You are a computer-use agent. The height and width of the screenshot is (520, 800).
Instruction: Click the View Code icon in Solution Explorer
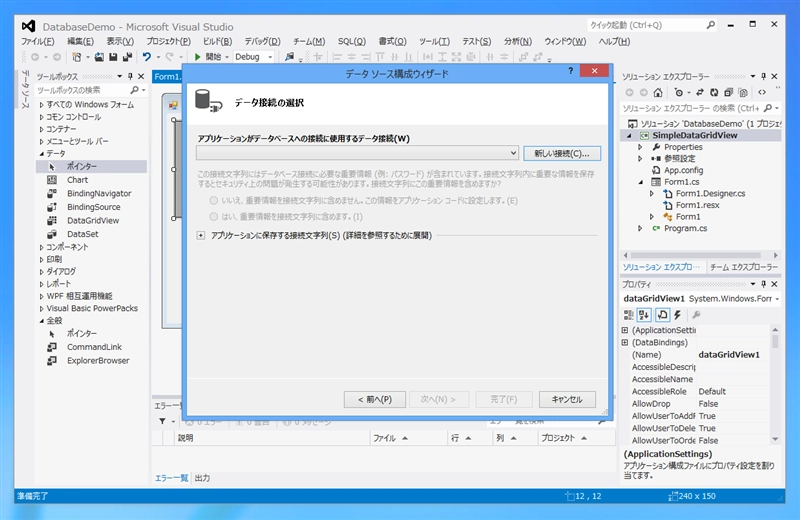[x=762, y=92]
